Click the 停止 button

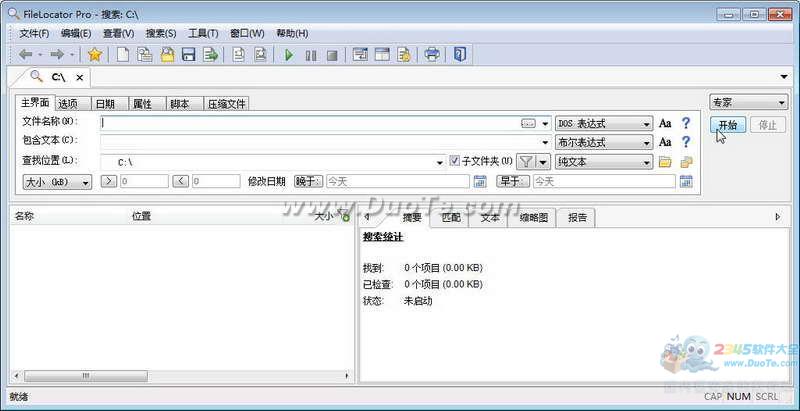tap(767, 125)
